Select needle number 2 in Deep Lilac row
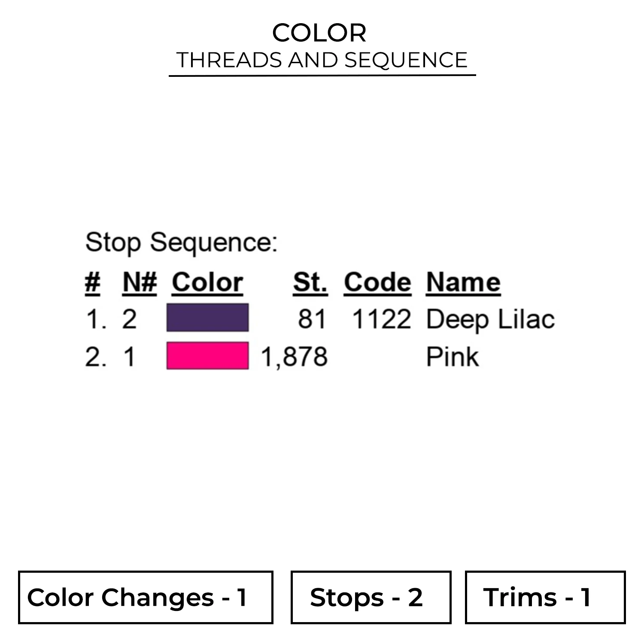 point(129,320)
